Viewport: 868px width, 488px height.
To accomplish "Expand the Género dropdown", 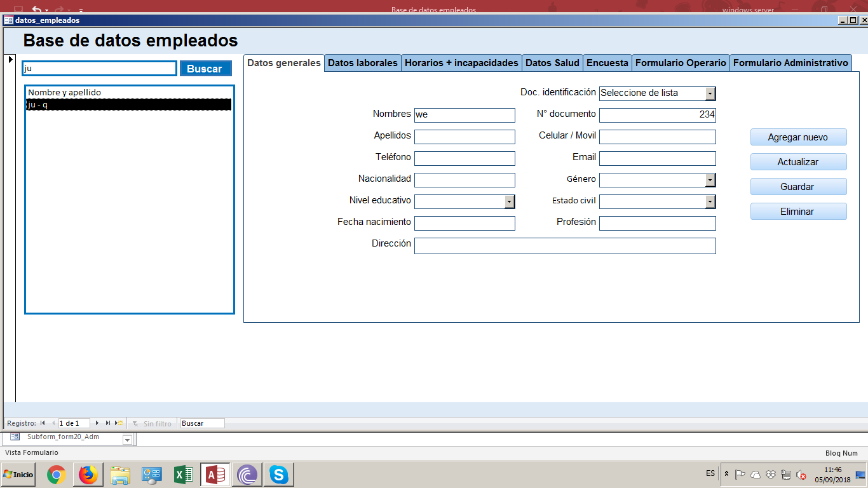I will [710, 180].
